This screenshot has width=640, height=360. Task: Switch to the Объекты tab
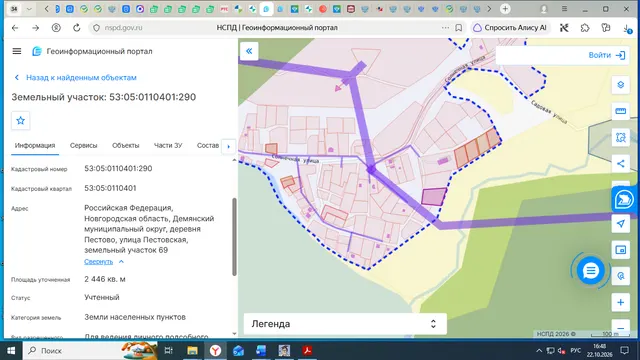pos(126,145)
